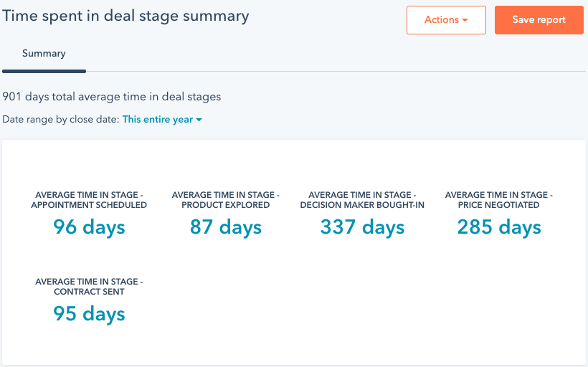Click the '901 days total average time' text
This screenshot has height=367, width=588.
click(111, 96)
